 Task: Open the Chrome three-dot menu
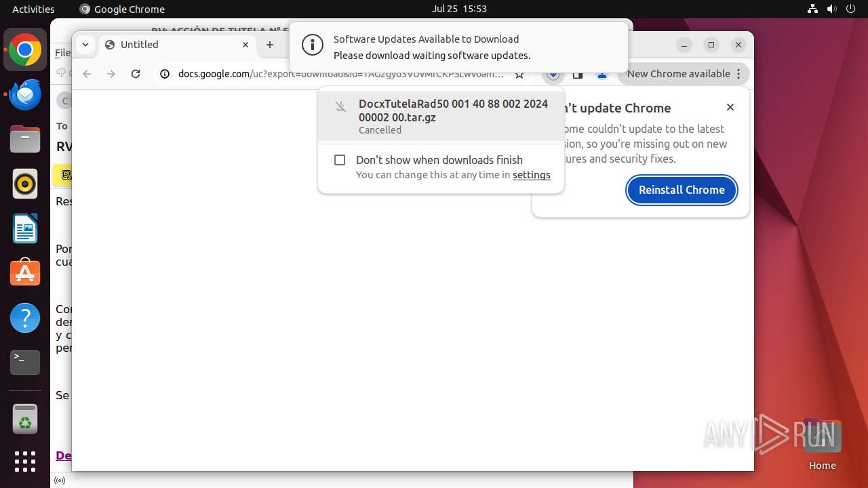tap(739, 74)
